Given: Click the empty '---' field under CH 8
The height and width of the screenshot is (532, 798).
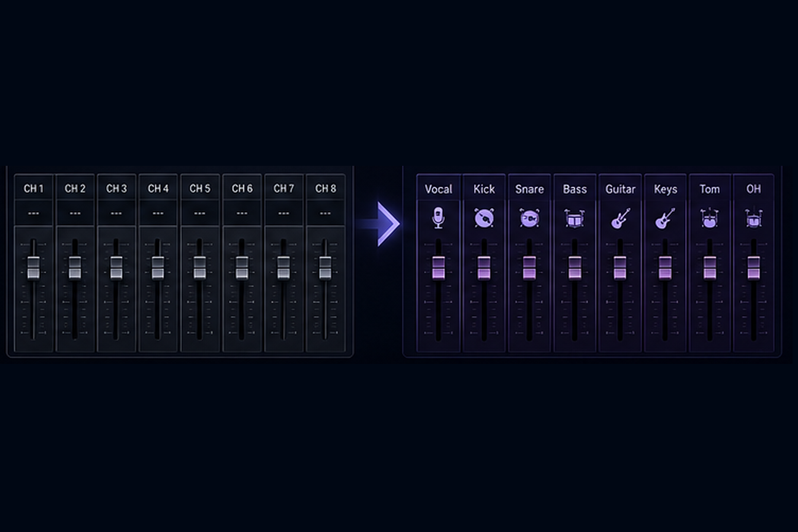Looking at the screenshot, I should (325, 213).
